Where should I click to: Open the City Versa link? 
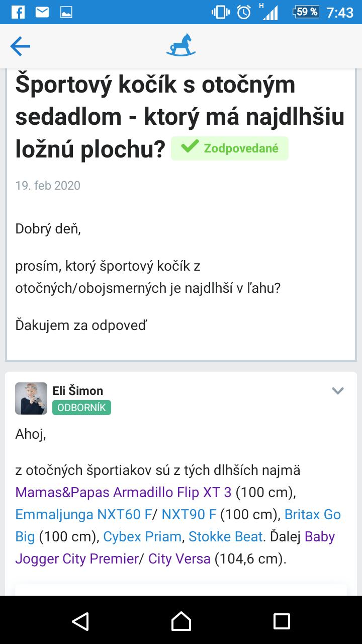(x=179, y=559)
